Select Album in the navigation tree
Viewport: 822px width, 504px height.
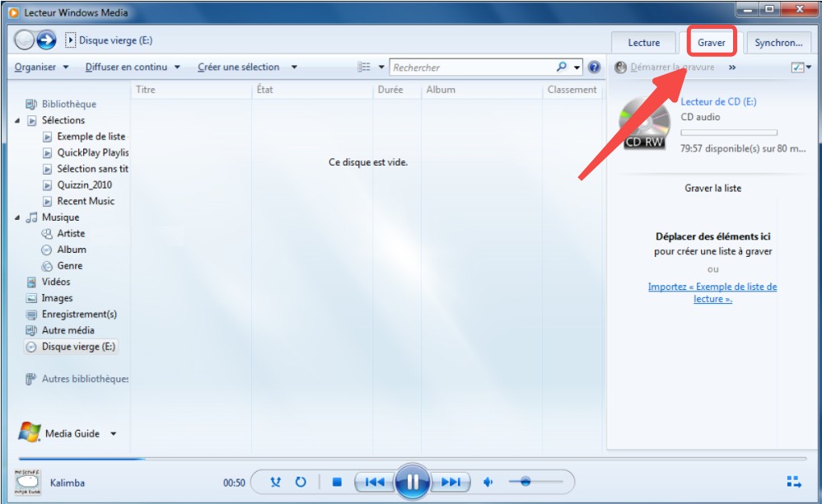tap(64, 250)
